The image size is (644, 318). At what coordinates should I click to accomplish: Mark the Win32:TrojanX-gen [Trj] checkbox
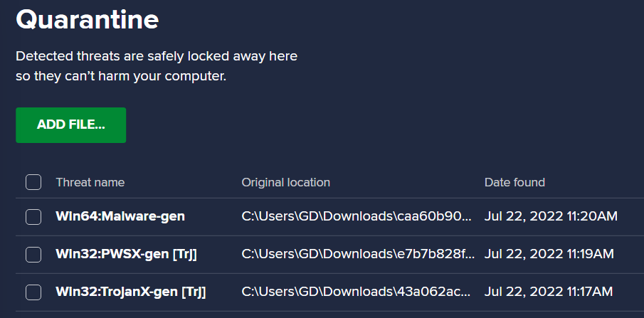click(33, 292)
